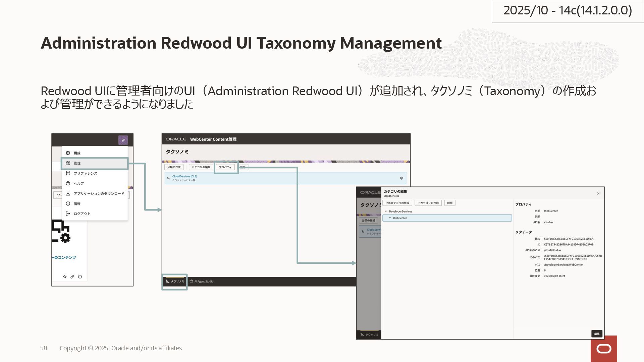
Task: Click info icon on CloudServices row
Action: point(401,178)
